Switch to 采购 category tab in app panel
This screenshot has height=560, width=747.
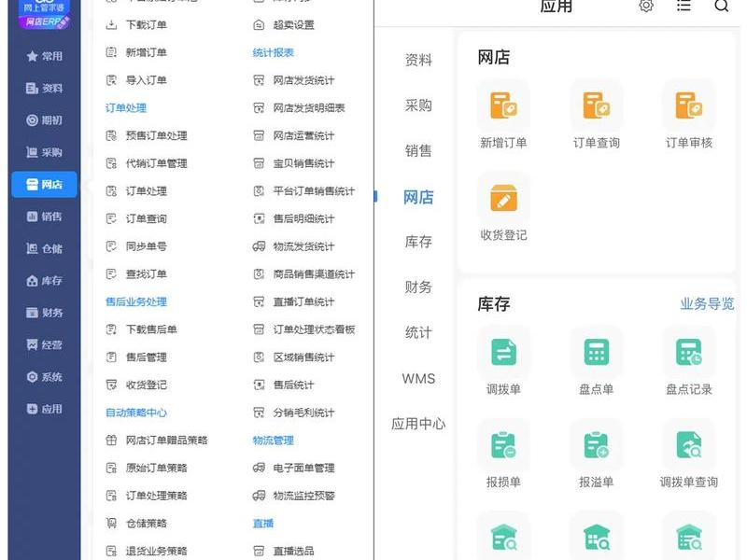(418, 105)
